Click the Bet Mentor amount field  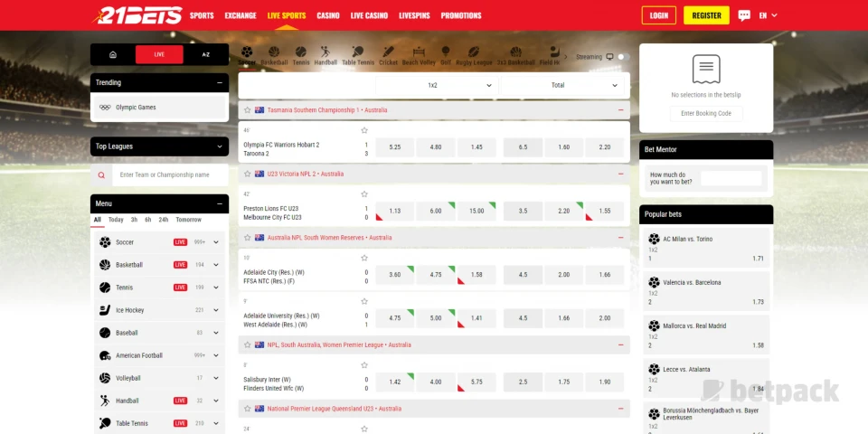(x=731, y=178)
